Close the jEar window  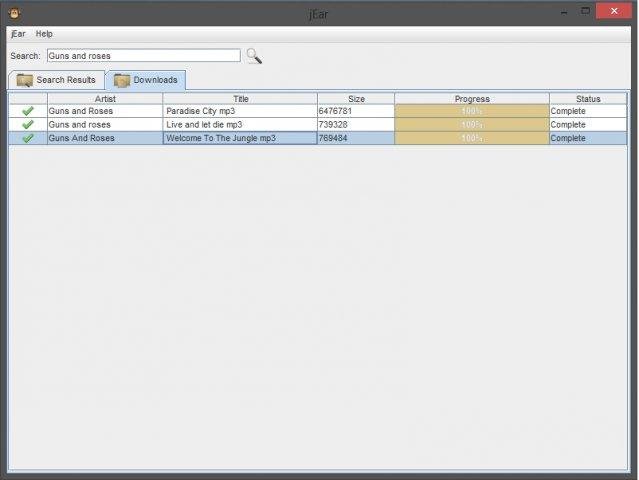(614, 11)
